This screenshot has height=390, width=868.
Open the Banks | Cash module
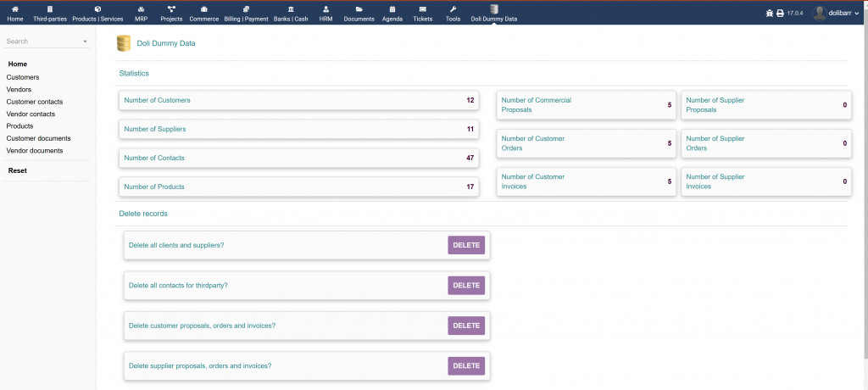point(291,9)
